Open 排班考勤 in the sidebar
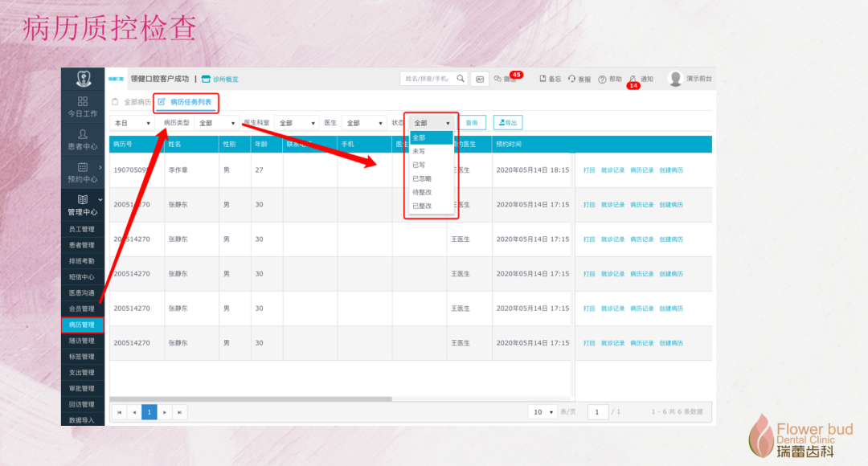 click(83, 260)
